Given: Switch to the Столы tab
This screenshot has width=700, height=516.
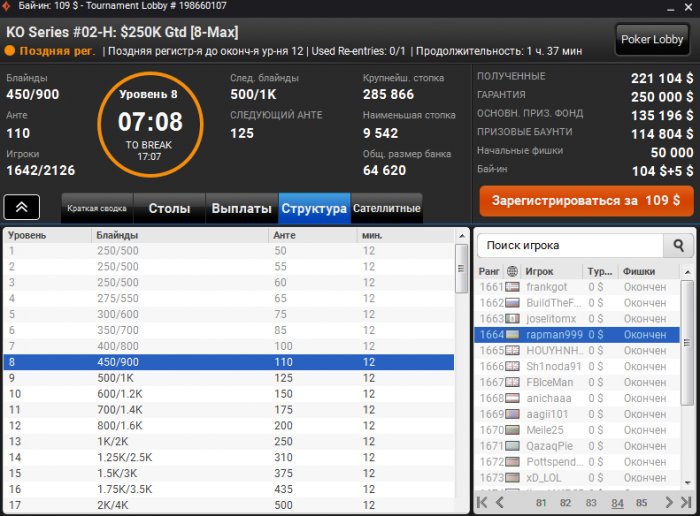Looking at the screenshot, I should point(169,208).
